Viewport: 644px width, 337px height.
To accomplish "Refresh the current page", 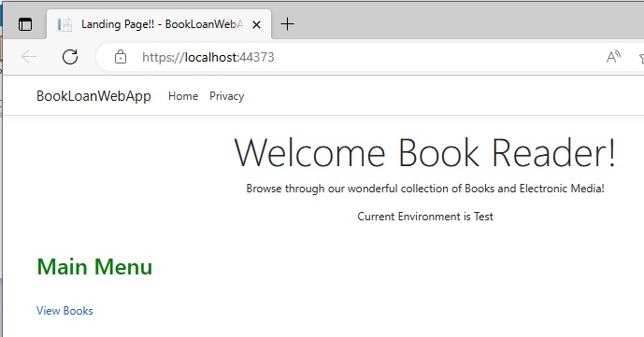I will (70, 57).
